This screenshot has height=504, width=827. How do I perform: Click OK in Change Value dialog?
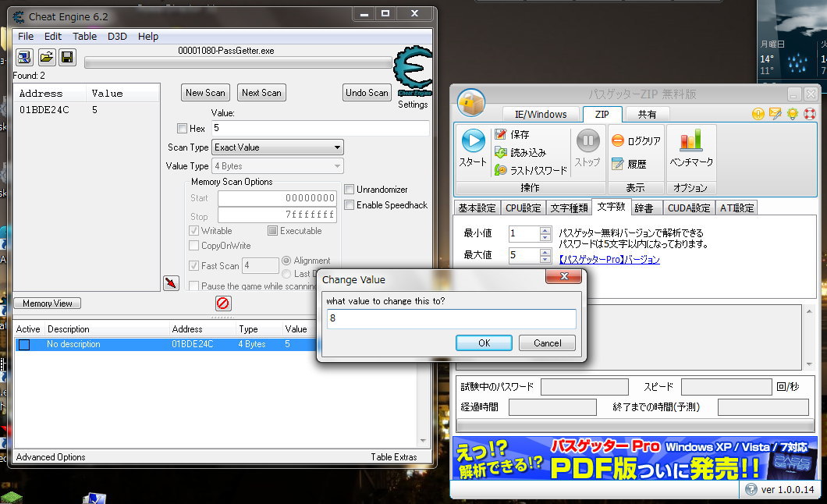pos(484,343)
